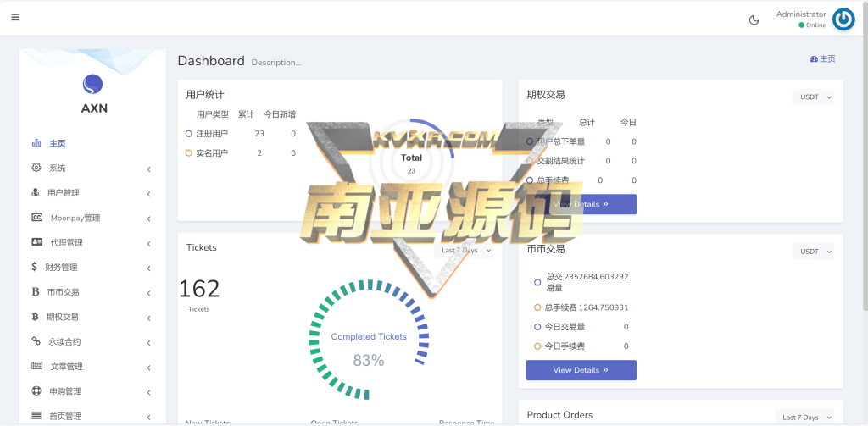
Task: Switch to dark mode via moon icon
Action: tap(754, 20)
